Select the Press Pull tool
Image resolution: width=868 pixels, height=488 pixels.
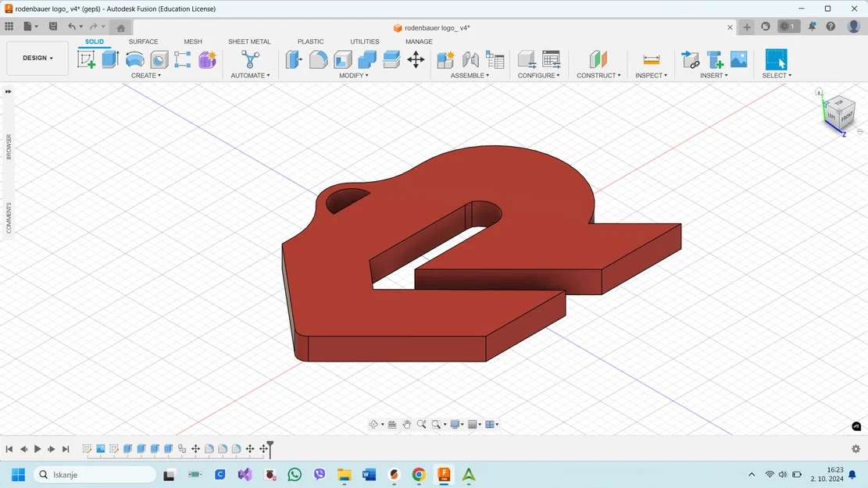click(294, 59)
